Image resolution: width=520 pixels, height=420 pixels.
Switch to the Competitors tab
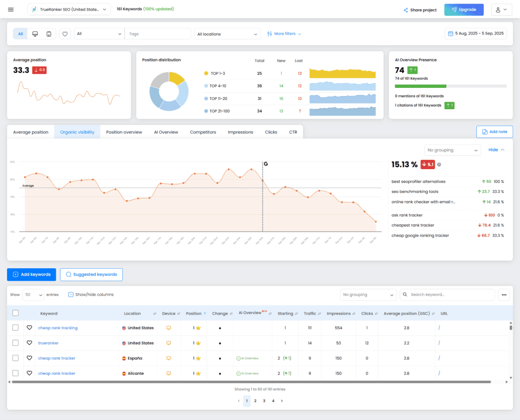click(203, 132)
